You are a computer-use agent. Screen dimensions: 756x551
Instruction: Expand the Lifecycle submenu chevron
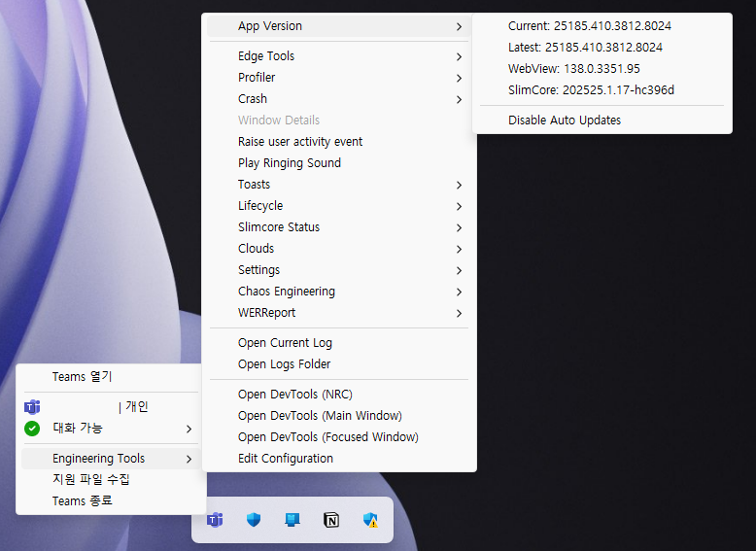(459, 206)
